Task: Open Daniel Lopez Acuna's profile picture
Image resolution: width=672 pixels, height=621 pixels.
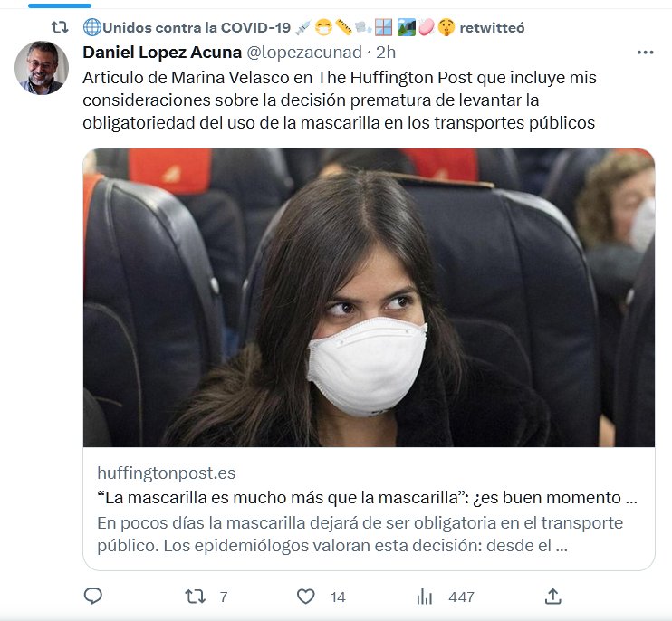Action: [x=42, y=68]
